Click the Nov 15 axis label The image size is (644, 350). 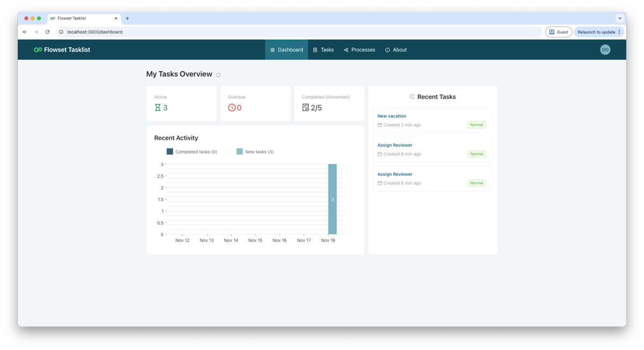pyautogui.click(x=255, y=241)
